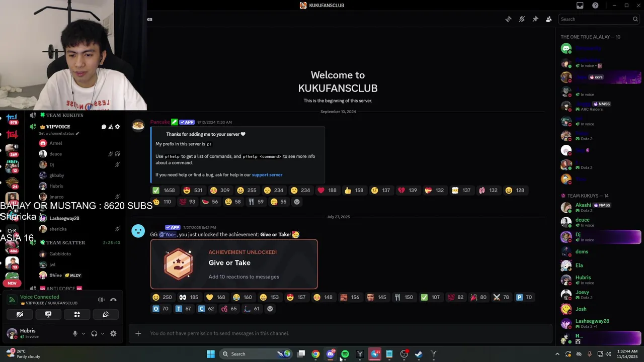Open Chrome from taskbar

315,354
